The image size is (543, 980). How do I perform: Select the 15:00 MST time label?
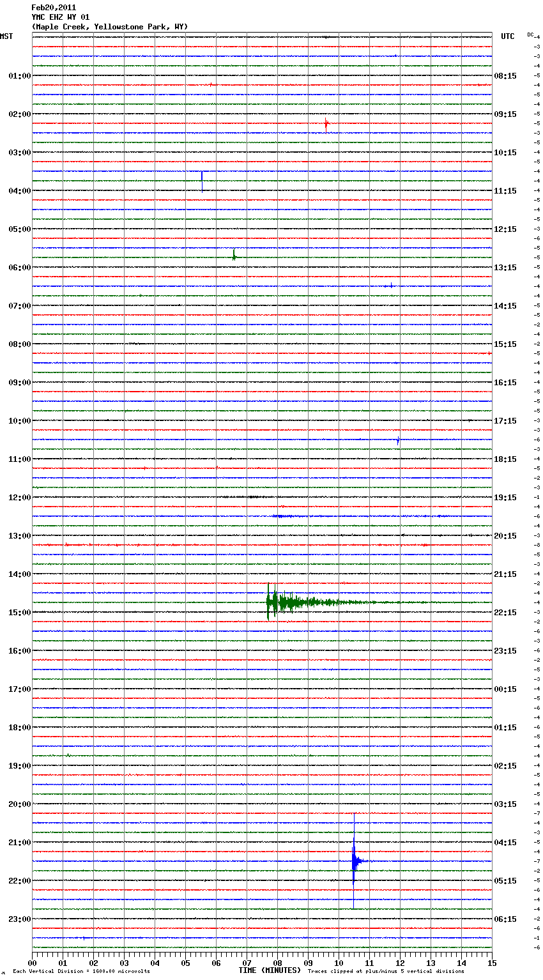pos(20,613)
